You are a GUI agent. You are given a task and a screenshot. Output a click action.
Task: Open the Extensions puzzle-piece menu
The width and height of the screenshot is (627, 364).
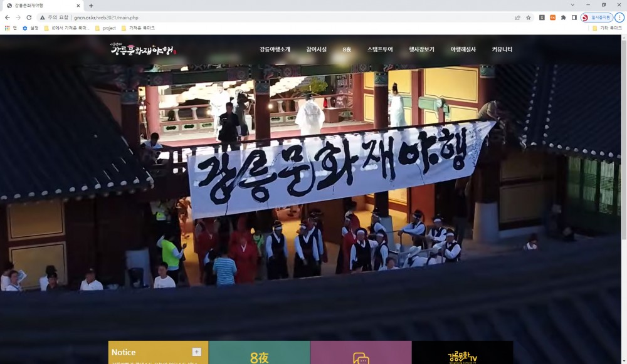[564, 18]
